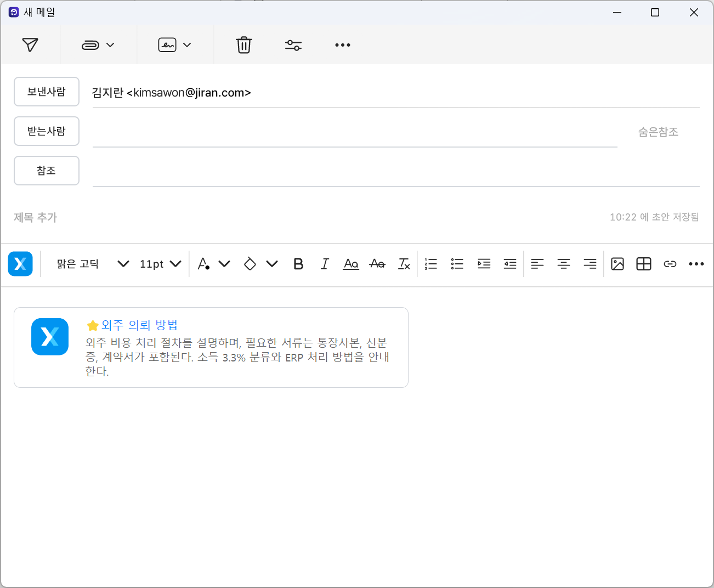
Task: Maximize the 새 메일 window
Action: click(655, 12)
